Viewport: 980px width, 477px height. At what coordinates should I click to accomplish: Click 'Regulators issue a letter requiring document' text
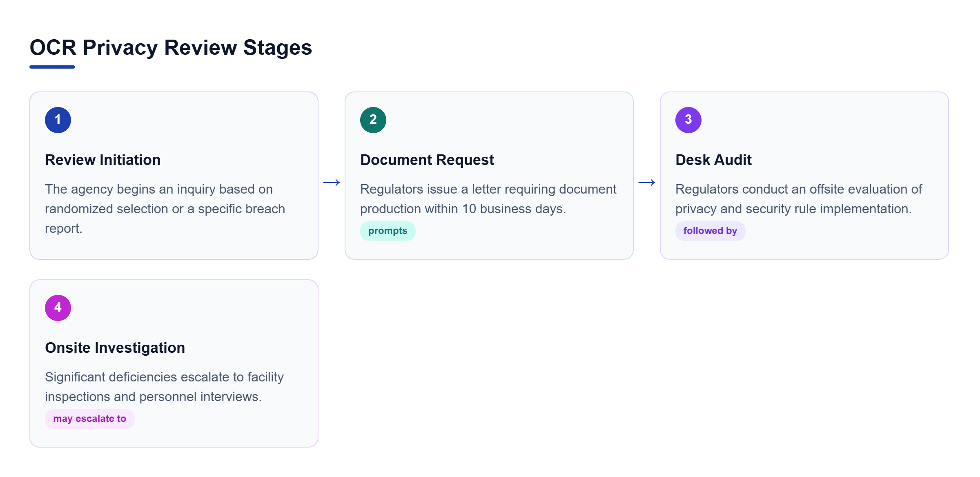point(488,189)
